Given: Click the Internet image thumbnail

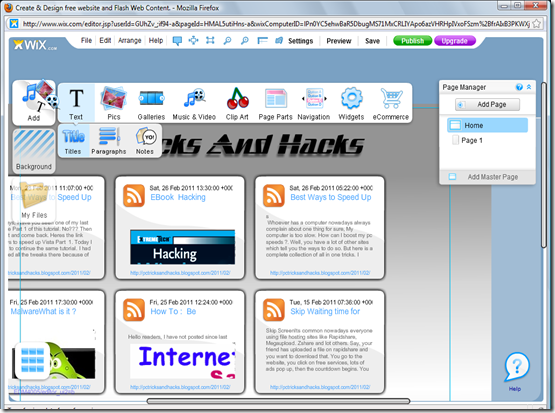Looking at the screenshot, I should coord(182,361).
